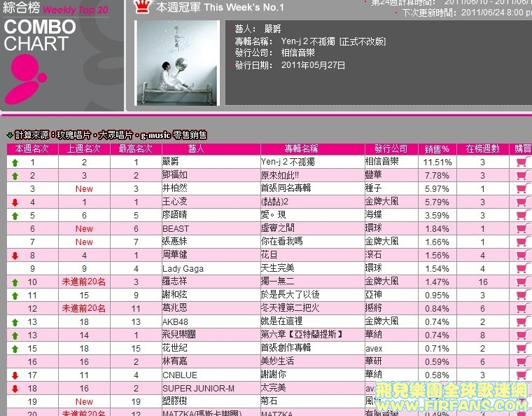532x416 pixels.
Task: Click the cart icon in 鄧福如 row
Action: coord(522,175)
